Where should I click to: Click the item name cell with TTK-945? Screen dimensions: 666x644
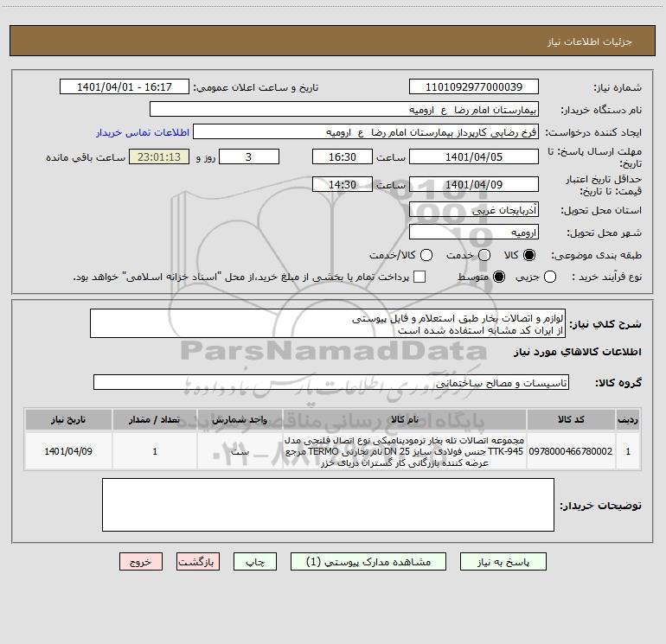point(405,451)
